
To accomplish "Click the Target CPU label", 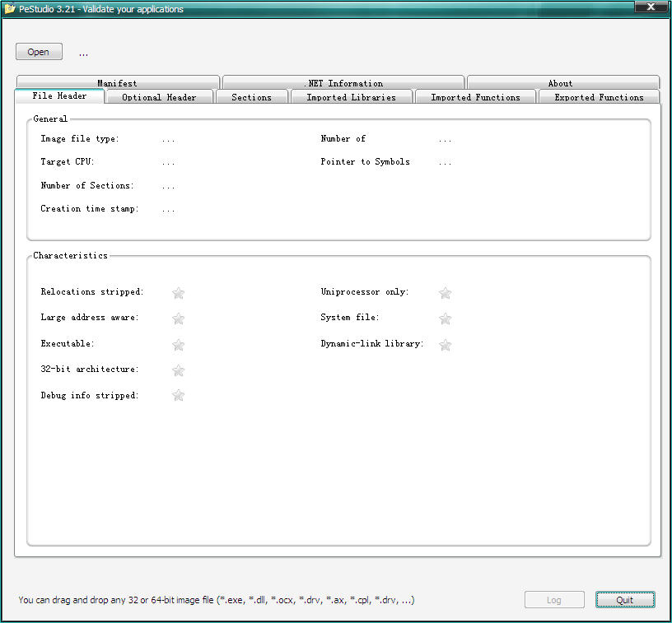I will pyautogui.click(x=68, y=162).
